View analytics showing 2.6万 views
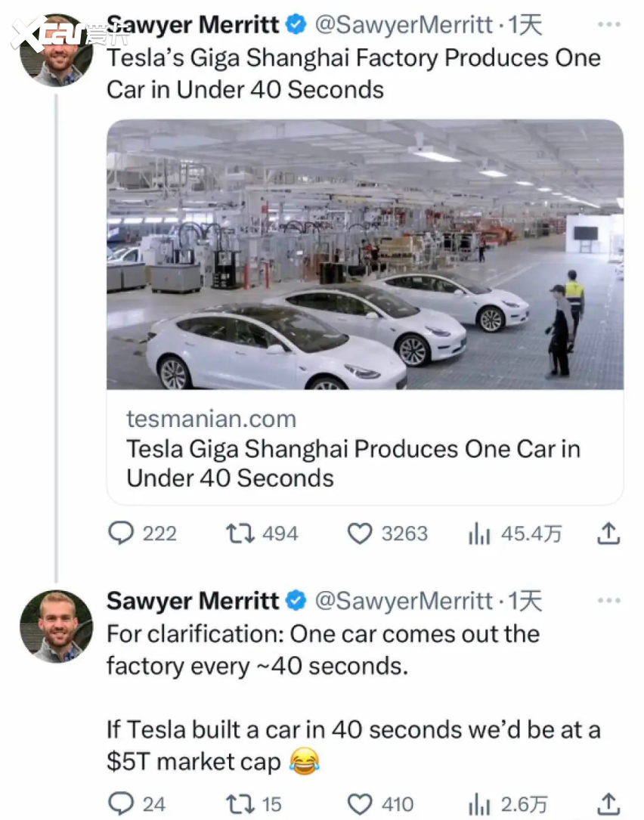 pos(479,803)
